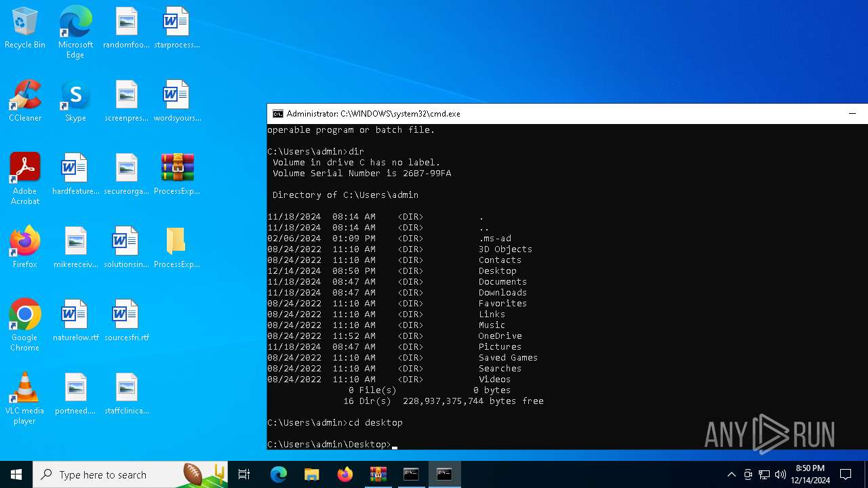Viewport: 868px width, 488px height.
Task: Open the Adobe Acrobat shortcut
Action: (25, 180)
